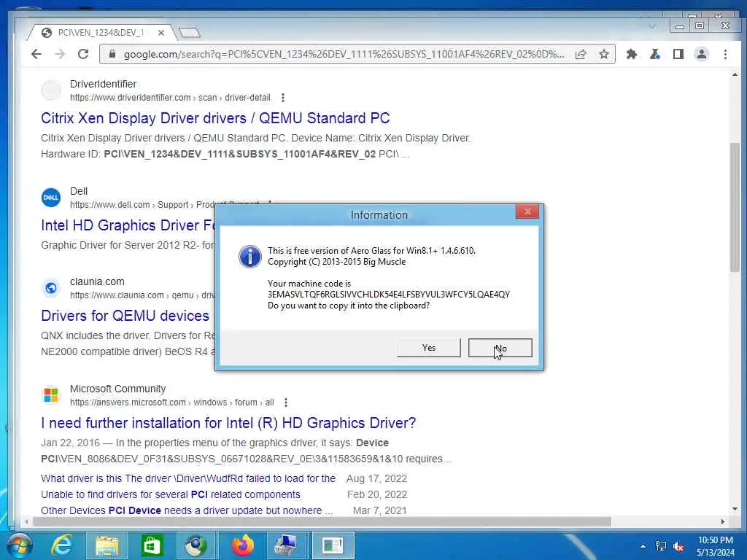
Task: Switch to the Aero Glass window taskbar icon
Action: pyautogui.click(x=333, y=545)
